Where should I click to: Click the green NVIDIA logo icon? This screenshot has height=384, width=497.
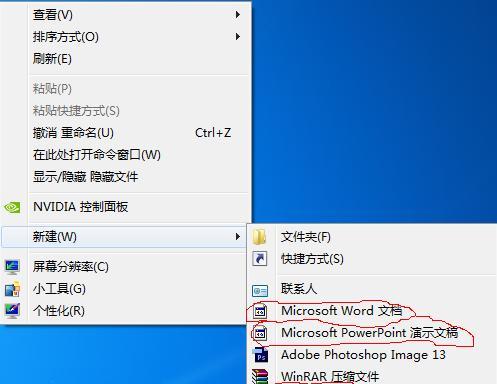click(12, 207)
